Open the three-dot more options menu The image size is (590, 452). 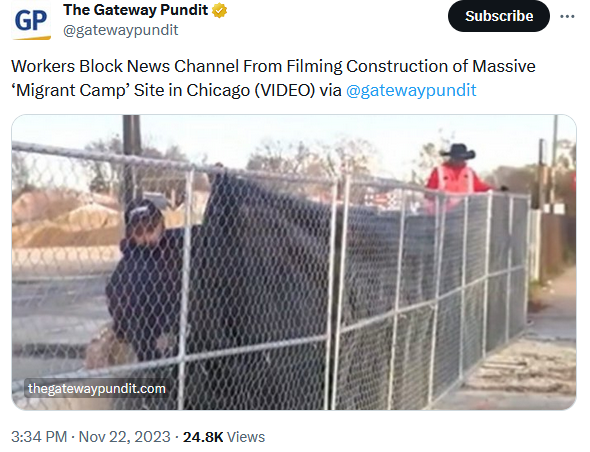click(567, 17)
